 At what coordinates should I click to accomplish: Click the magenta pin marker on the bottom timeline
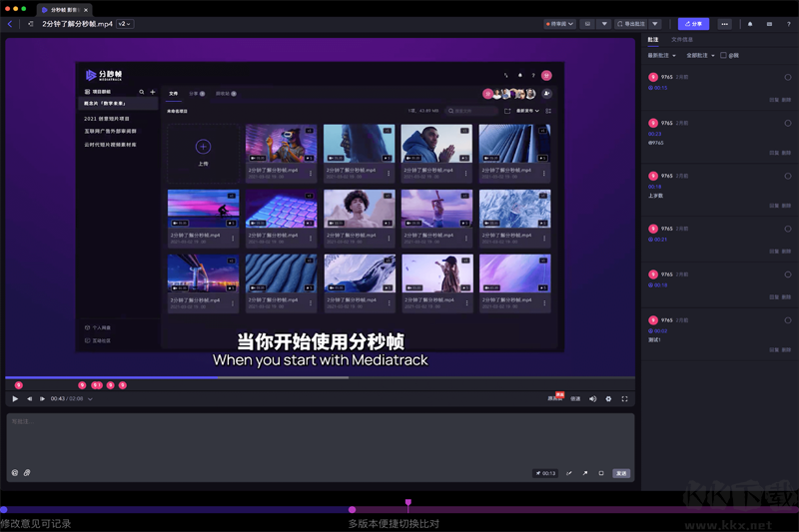click(408, 503)
